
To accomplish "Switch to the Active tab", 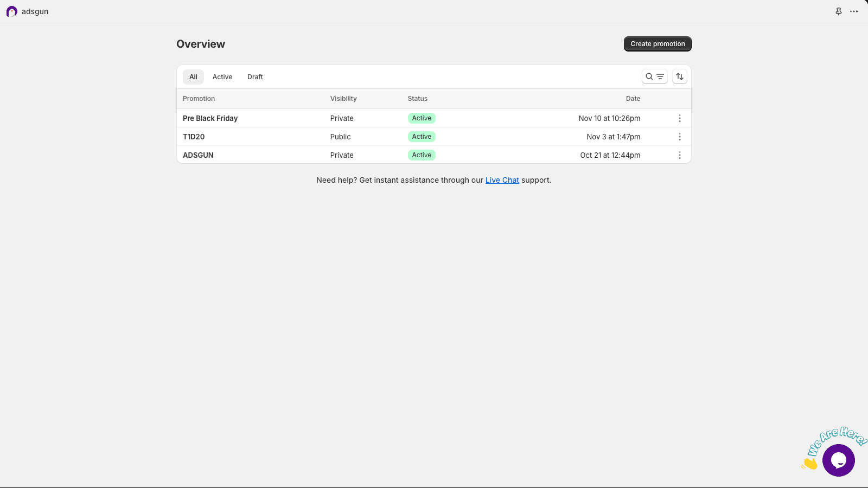I will (x=222, y=77).
